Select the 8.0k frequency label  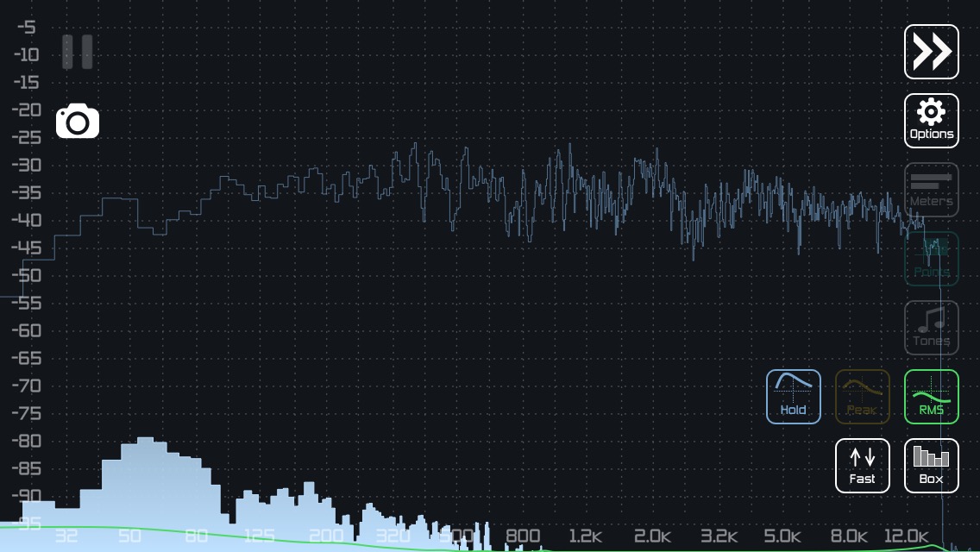849,536
